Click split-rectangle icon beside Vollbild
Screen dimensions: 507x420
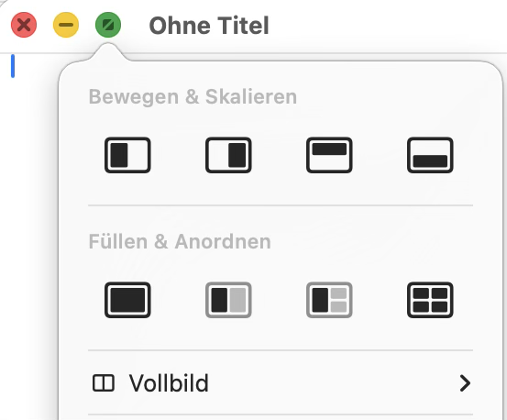tap(104, 383)
